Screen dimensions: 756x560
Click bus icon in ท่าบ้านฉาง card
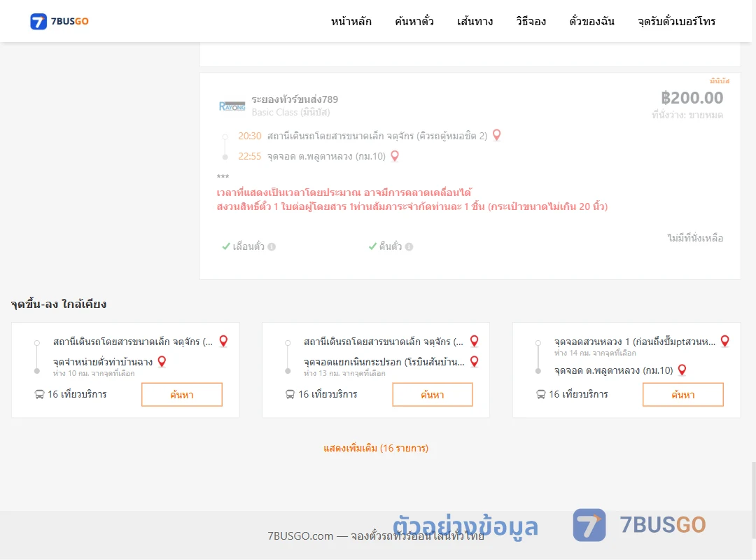coord(39,395)
